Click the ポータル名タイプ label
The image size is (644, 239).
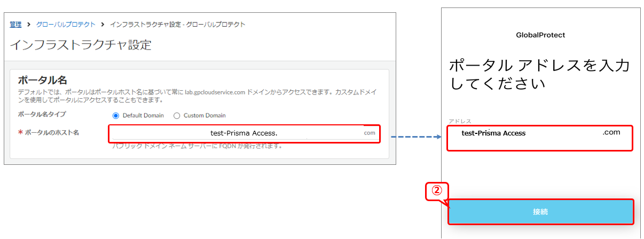coord(42,115)
